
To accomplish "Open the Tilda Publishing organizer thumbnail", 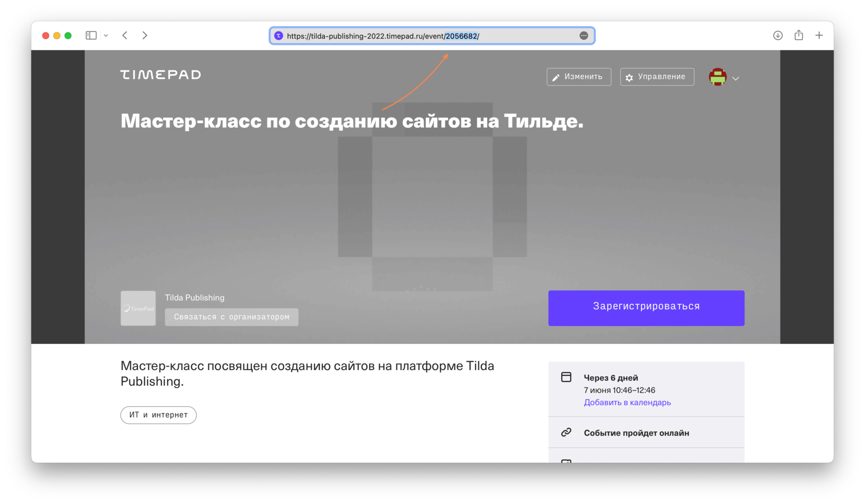I will [138, 308].
